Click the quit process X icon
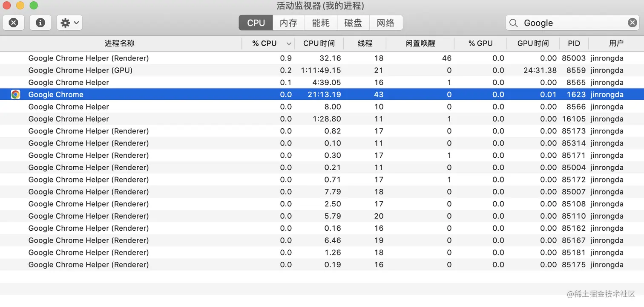The image size is (644, 307). tap(14, 23)
